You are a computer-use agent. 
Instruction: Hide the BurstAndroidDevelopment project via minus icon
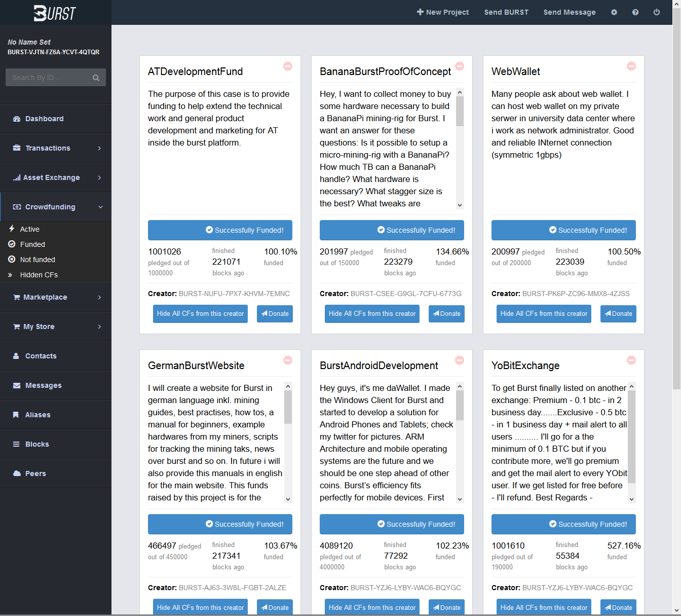460,360
